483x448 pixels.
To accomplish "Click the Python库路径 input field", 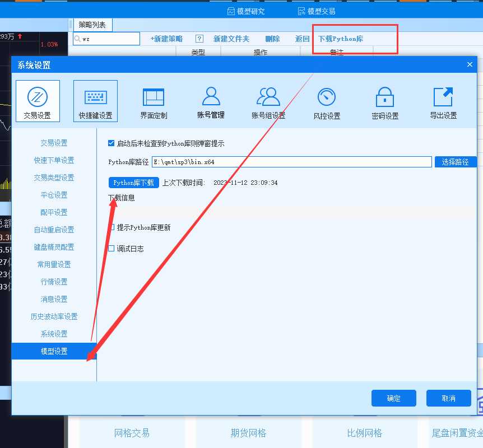I will 291,162.
